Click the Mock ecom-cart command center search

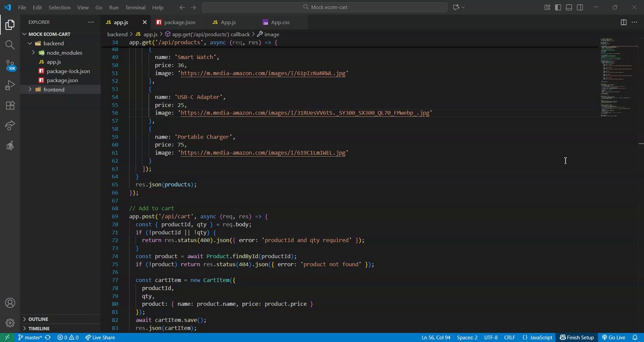tap(325, 8)
